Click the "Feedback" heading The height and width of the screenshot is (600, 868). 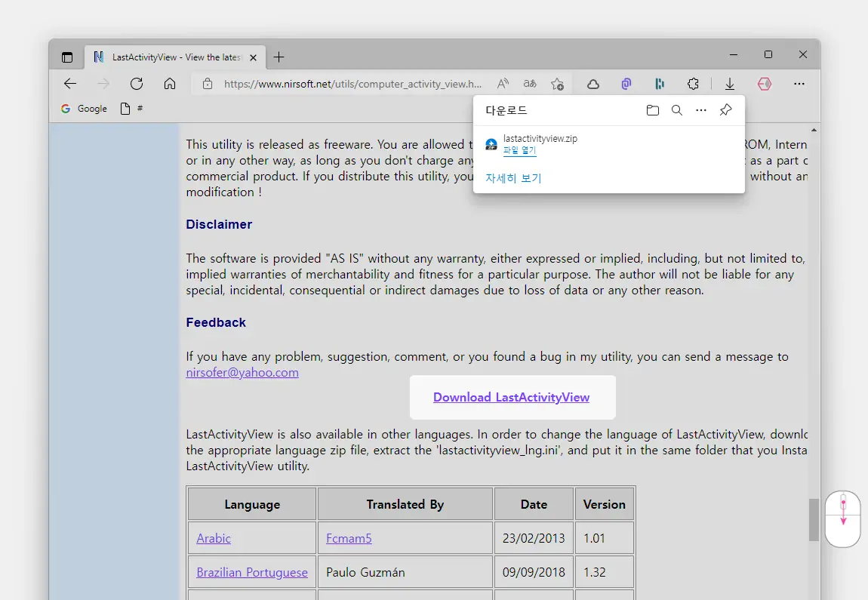(x=216, y=322)
